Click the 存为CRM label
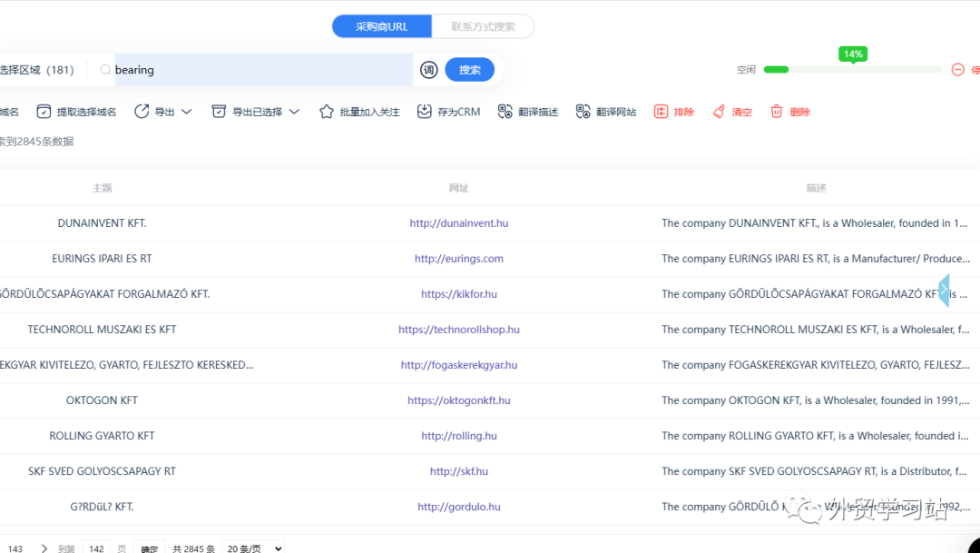Viewport: 980px width, 553px height. pos(459,112)
